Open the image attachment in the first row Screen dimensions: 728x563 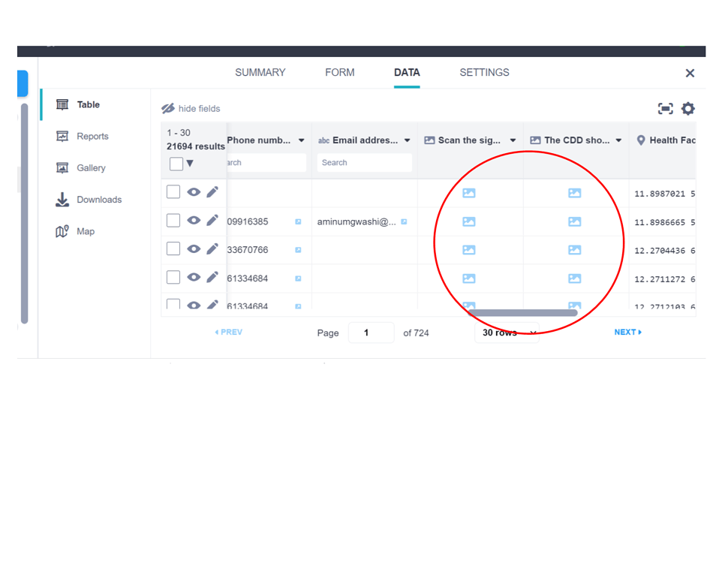click(x=469, y=192)
